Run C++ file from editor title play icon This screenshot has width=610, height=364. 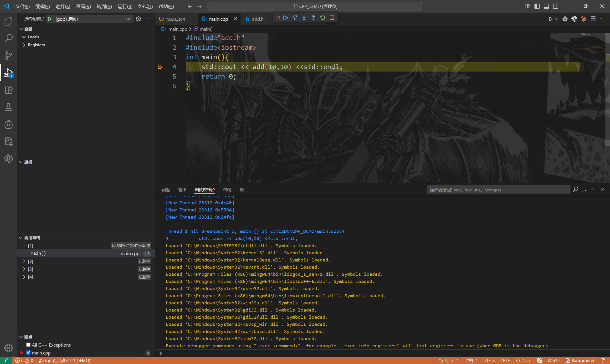tap(551, 19)
